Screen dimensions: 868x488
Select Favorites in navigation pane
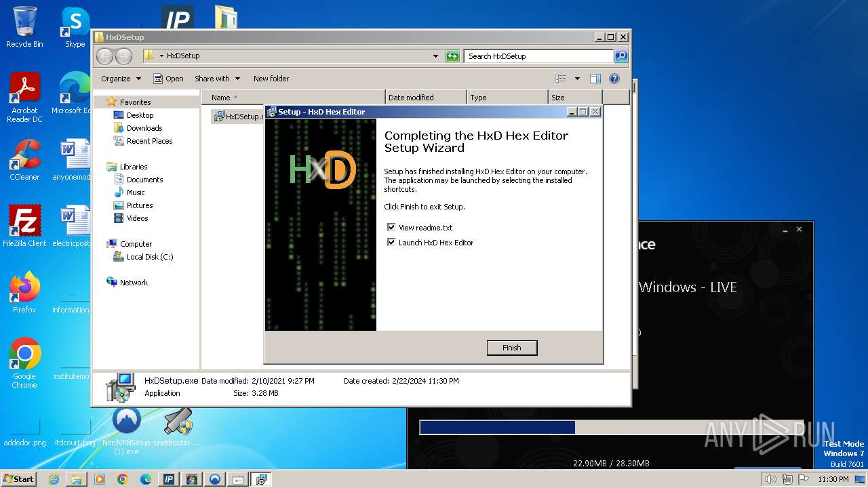click(136, 102)
